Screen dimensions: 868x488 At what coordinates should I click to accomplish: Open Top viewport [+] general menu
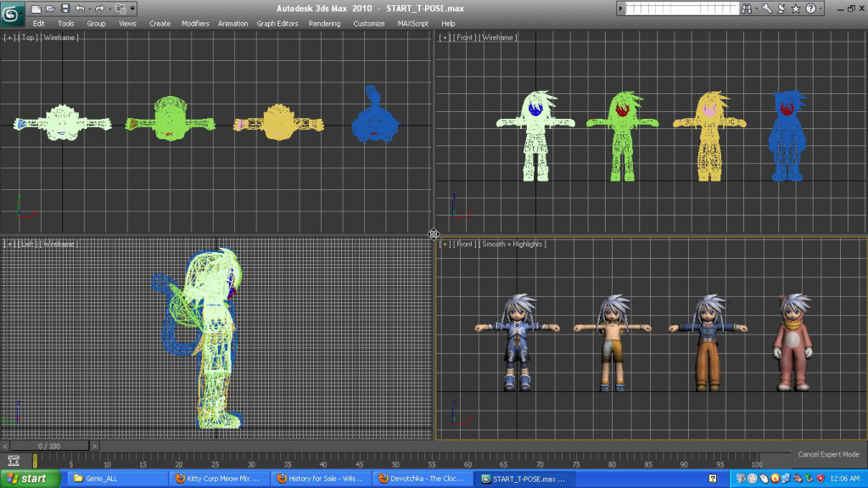coord(9,37)
